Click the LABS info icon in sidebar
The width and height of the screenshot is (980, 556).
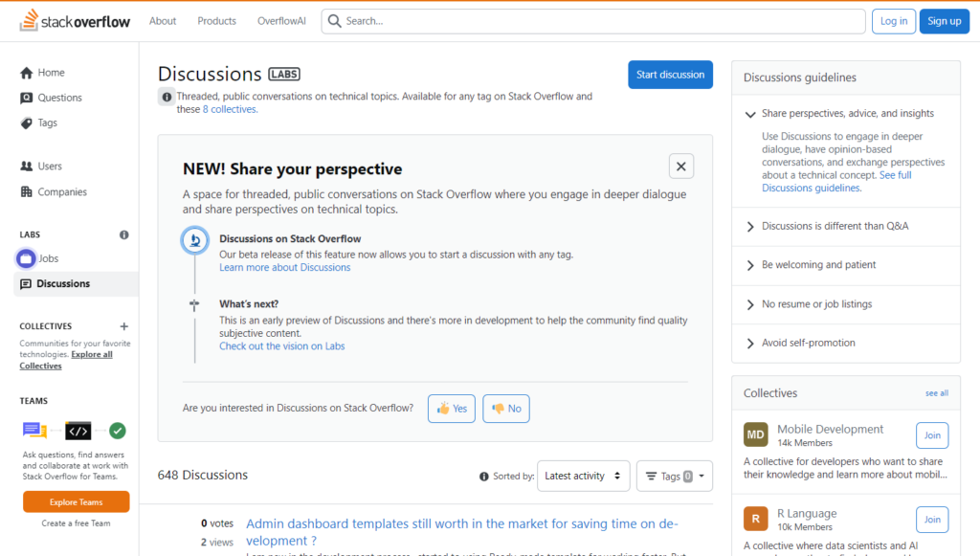click(123, 234)
